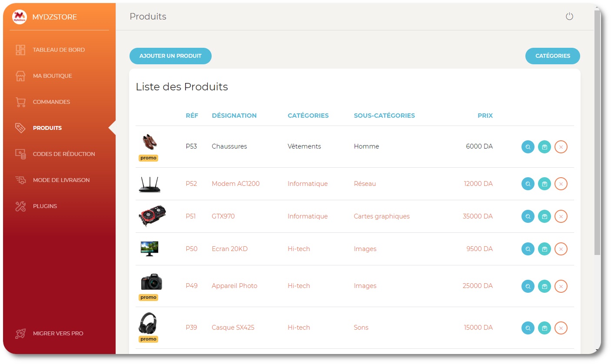Open the Ma Boutique menu entry

click(x=52, y=76)
